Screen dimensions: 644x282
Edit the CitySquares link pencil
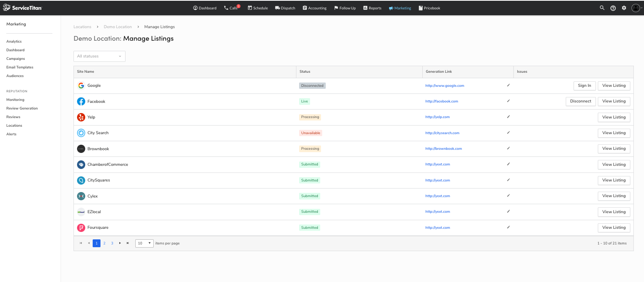coord(508,180)
